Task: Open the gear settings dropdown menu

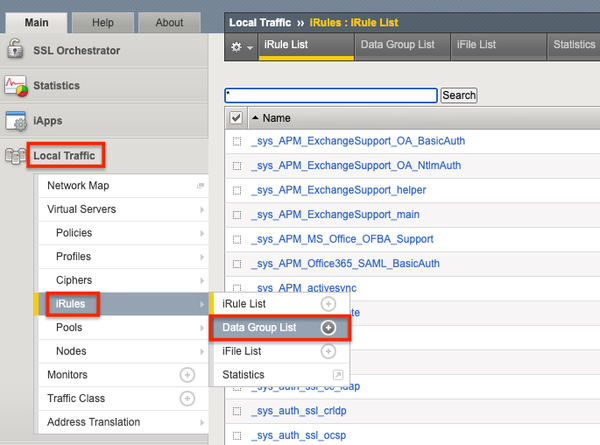Action: pyautogui.click(x=241, y=46)
